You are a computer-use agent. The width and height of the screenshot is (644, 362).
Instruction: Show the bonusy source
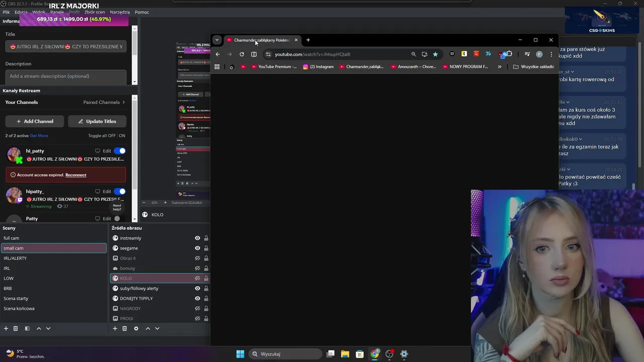(197, 268)
